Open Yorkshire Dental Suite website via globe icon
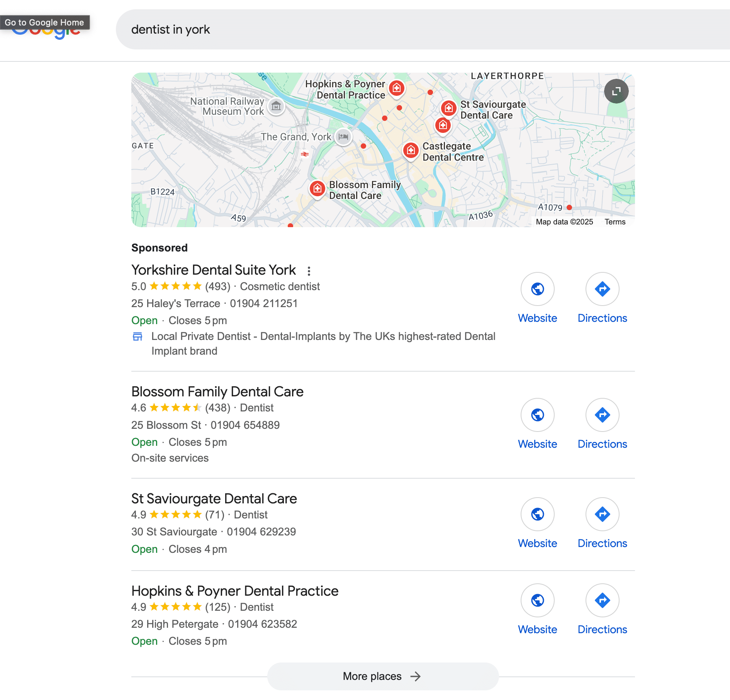Image resolution: width=730 pixels, height=700 pixels. point(537,289)
